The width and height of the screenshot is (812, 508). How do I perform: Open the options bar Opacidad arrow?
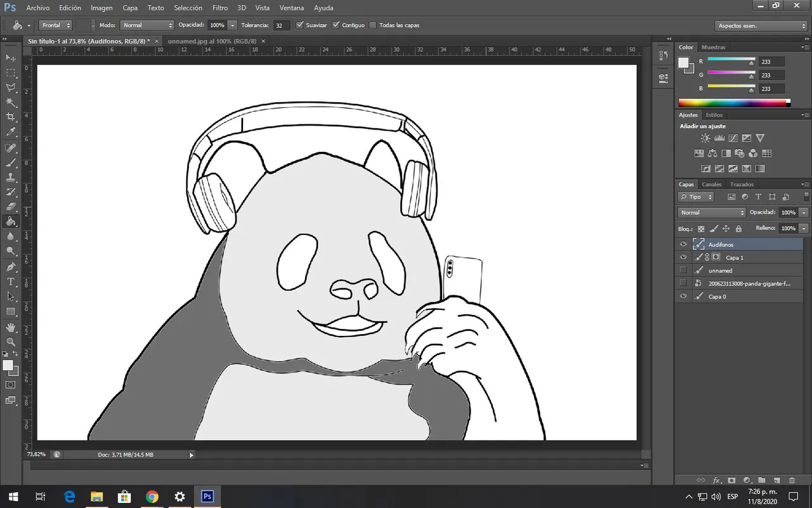coord(232,25)
